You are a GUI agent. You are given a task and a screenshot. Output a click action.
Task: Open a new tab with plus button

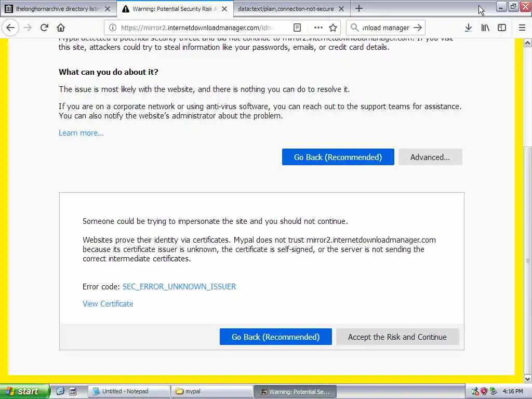pos(358,8)
